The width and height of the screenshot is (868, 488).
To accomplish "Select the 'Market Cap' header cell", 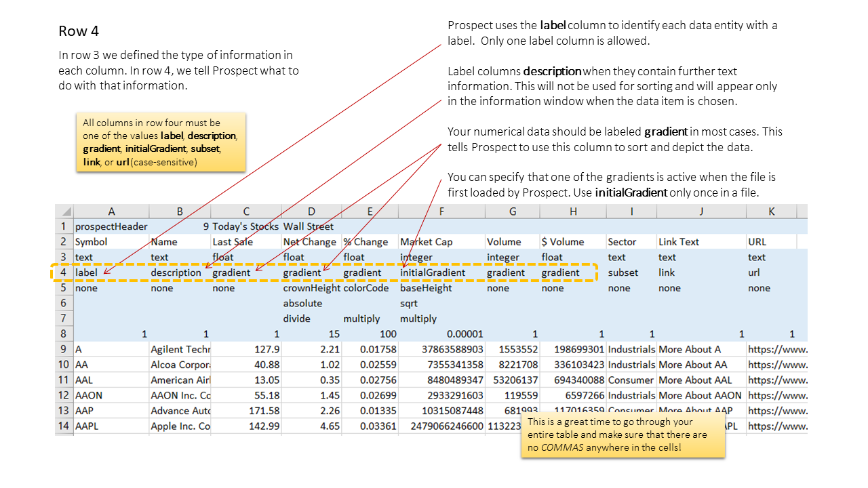I will point(441,242).
